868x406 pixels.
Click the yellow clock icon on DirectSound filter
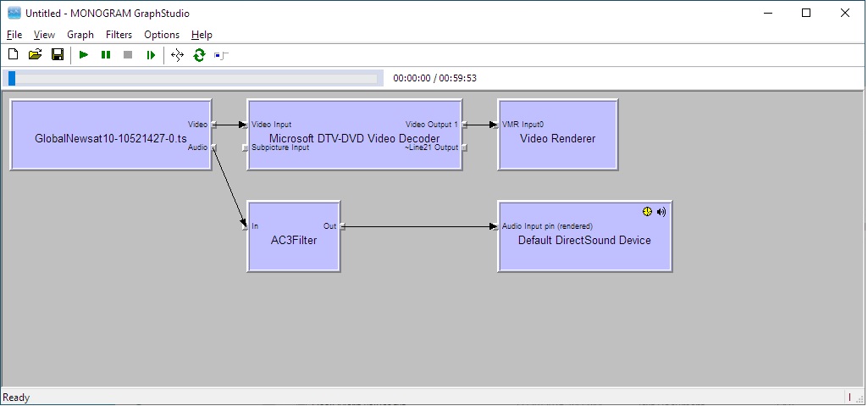pos(647,212)
